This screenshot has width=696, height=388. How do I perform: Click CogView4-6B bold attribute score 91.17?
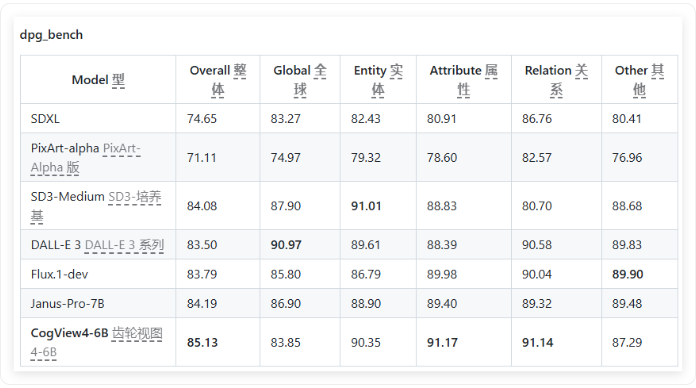[443, 343]
